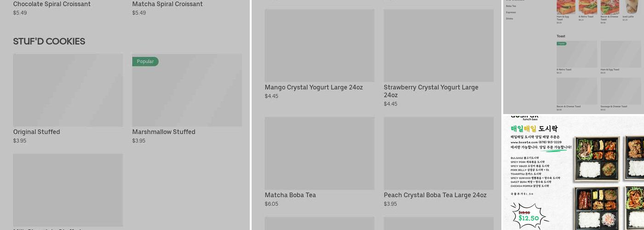
Task: Go to the Drinks category in sidebar
Action: (509, 19)
